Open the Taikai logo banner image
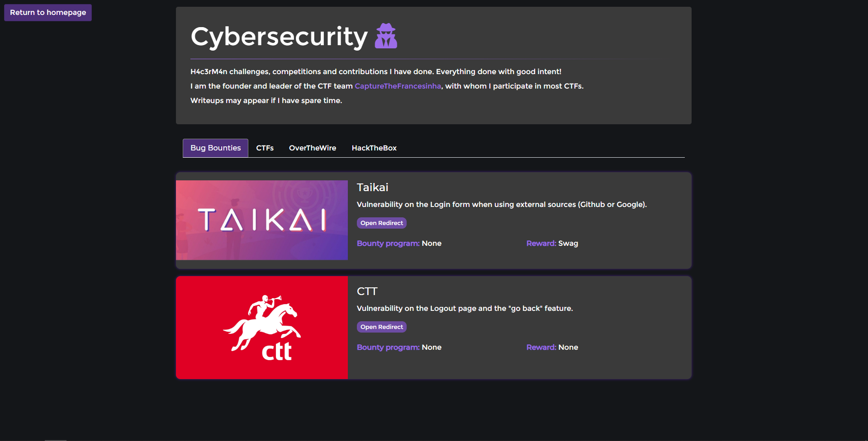 click(x=262, y=220)
